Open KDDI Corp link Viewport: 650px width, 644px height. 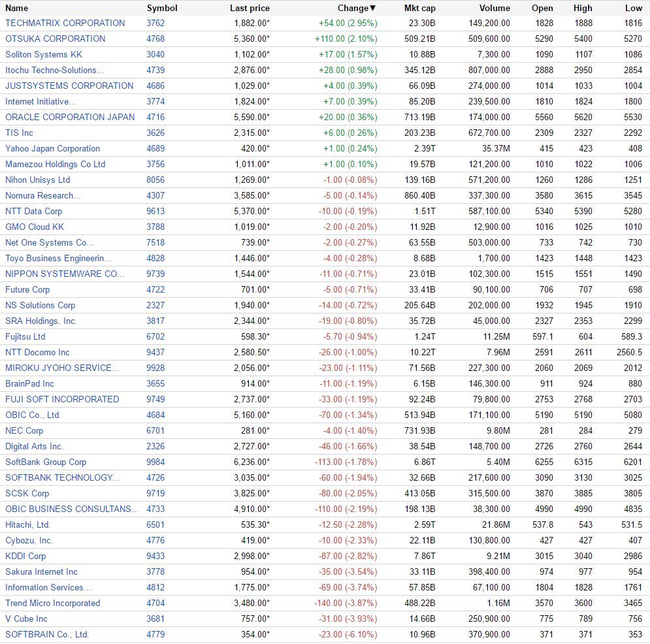(25, 556)
